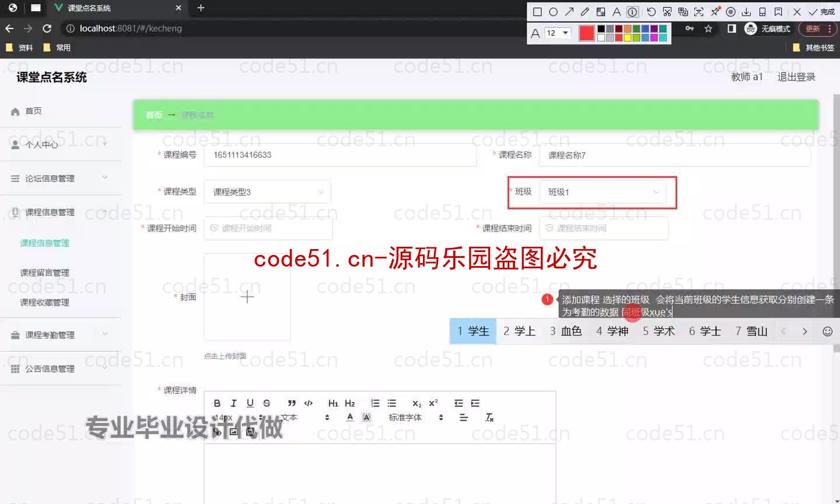Image resolution: width=840 pixels, height=504 pixels.
Task: Click the 课程编号 input field
Action: pyautogui.click(x=340, y=155)
